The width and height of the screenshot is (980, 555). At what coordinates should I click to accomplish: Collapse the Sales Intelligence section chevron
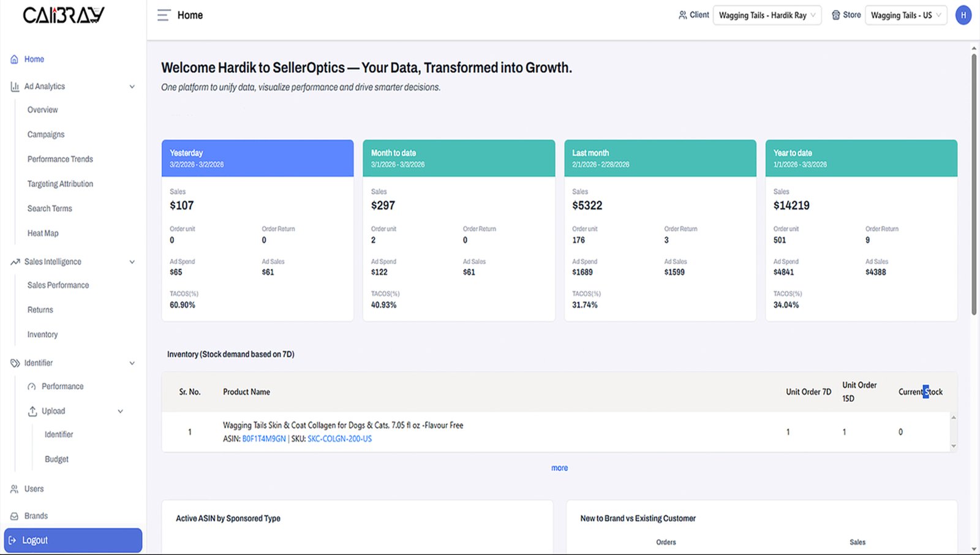pos(132,262)
